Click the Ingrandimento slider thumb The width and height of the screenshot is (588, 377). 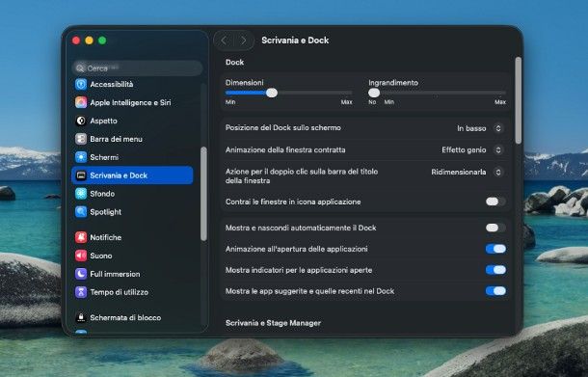pyautogui.click(x=374, y=93)
